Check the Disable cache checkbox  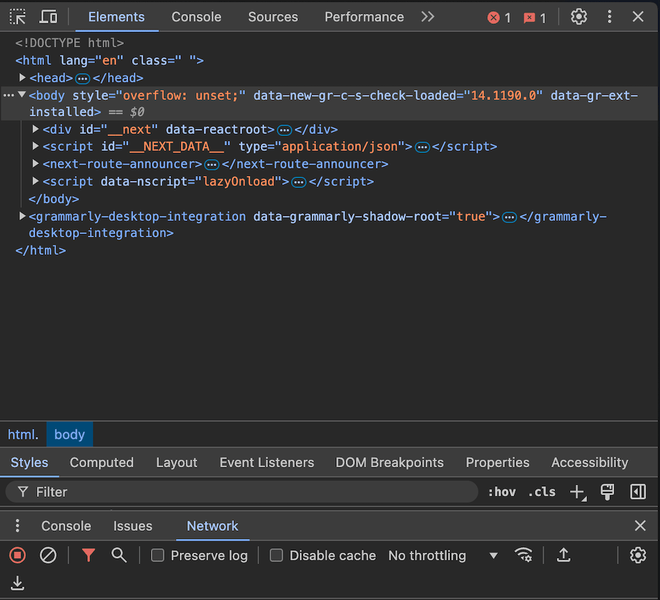coord(277,555)
